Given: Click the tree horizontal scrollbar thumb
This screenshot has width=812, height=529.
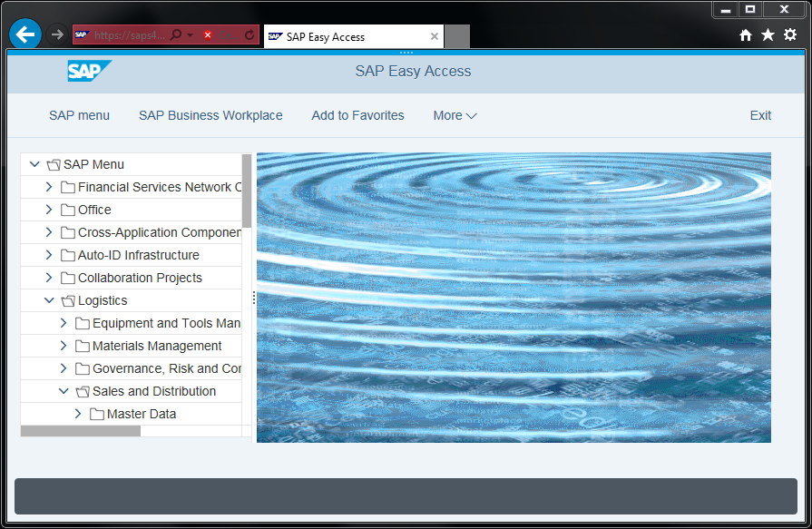Looking at the screenshot, I should pyautogui.click(x=80, y=431).
